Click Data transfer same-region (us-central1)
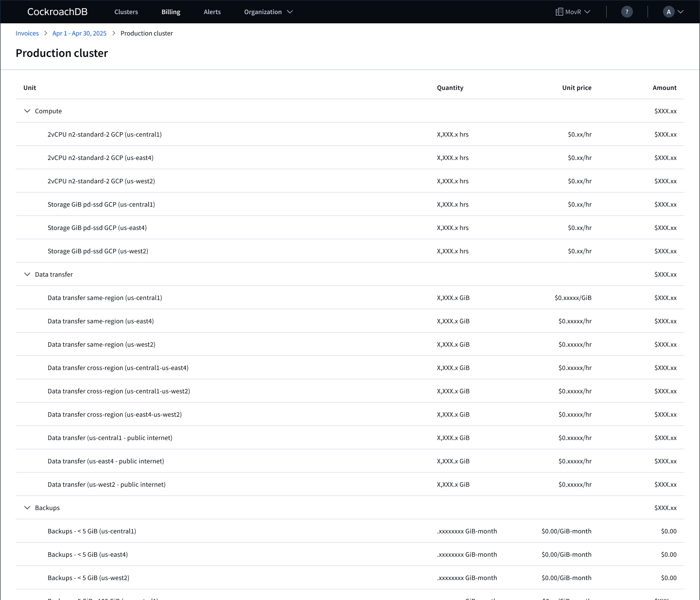This screenshot has width=700, height=600. 105,298
